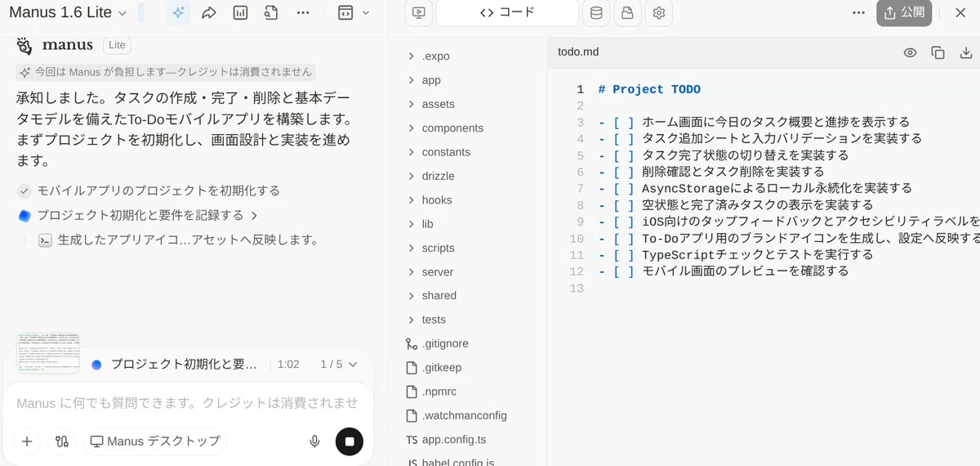This screenshot has width=980, height=466.
Task: Close the code panel with X
Action: point(960,13)
